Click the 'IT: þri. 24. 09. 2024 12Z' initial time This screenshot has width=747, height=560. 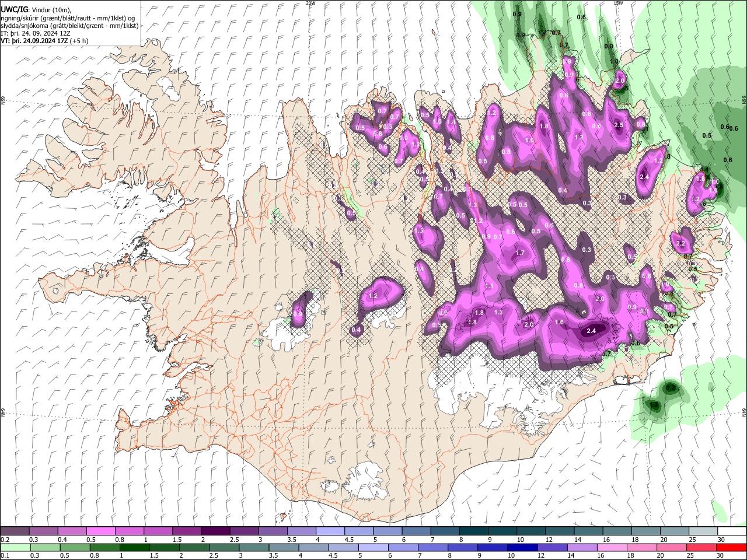(35, 33)
